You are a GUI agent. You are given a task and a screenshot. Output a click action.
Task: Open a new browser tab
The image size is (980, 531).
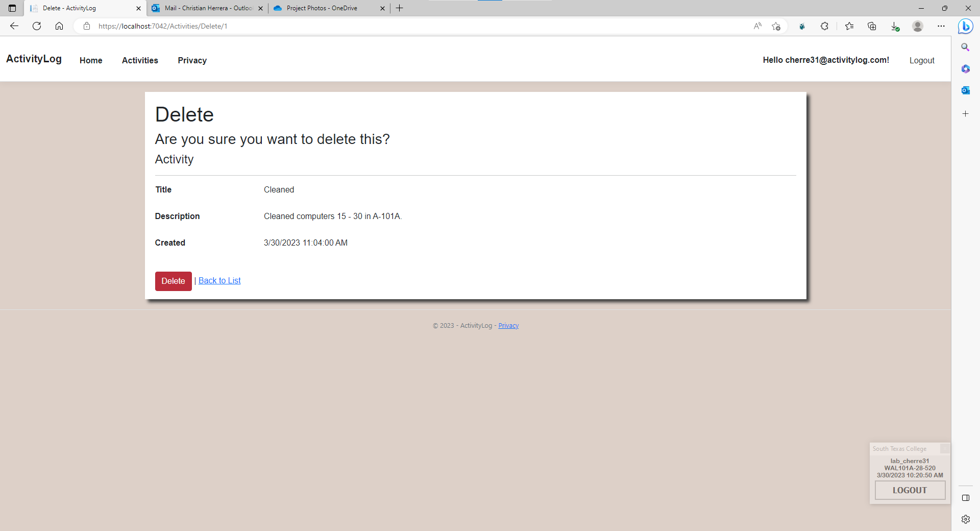pyautogui.click(x=400, y=8)
